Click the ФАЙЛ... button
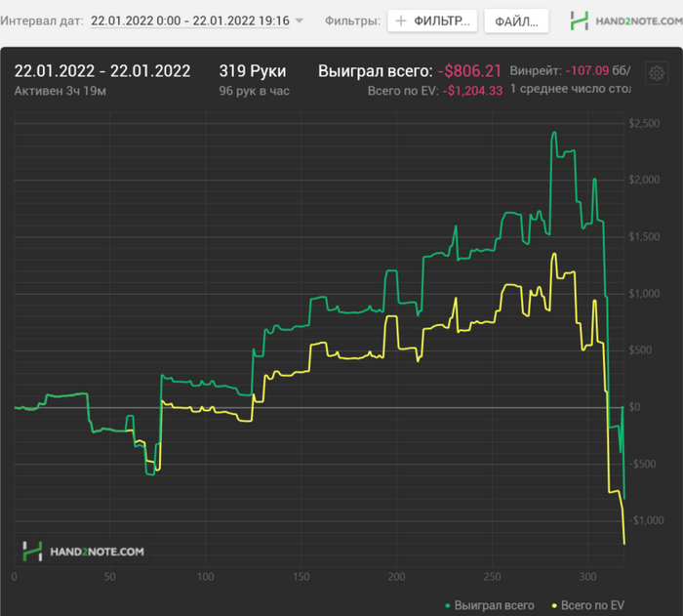This screenshot has width=683, height=616. (x=516, y=21)
